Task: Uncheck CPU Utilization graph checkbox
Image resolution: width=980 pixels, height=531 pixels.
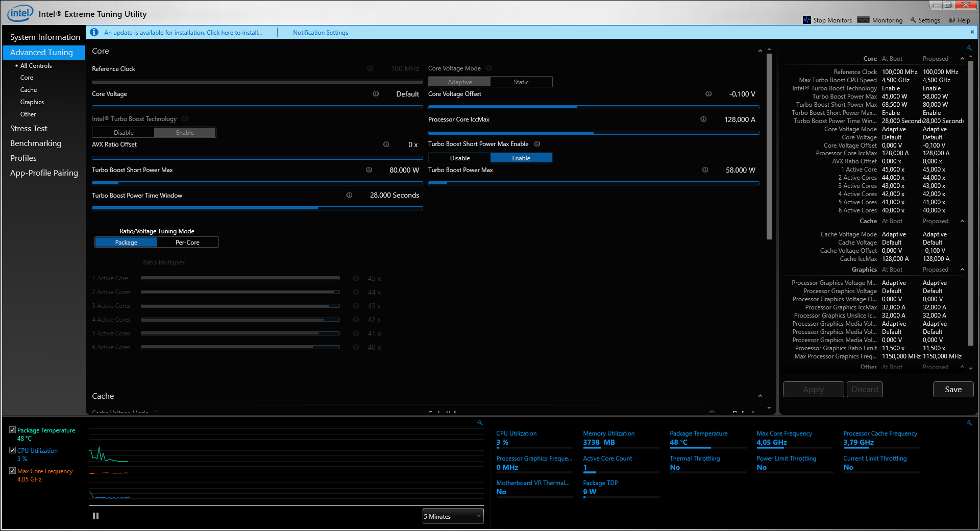Action: [x=12, y=450]
